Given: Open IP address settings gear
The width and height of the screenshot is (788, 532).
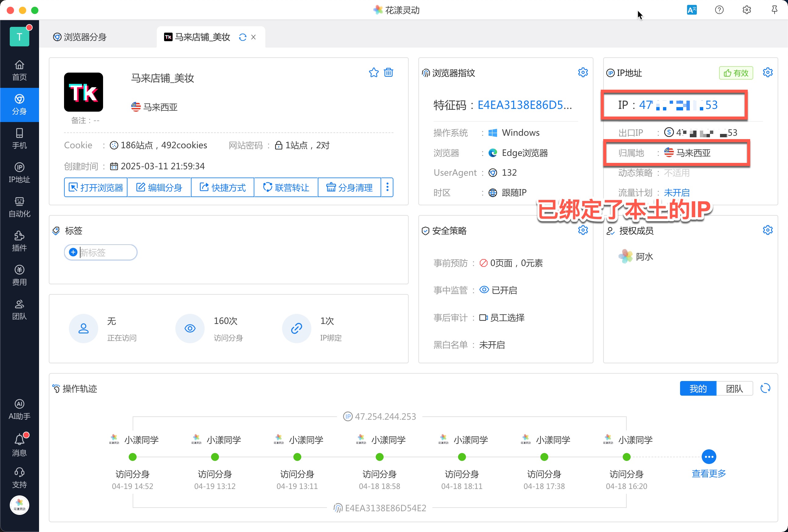Looking at the screenshot, I should point(767,73).
